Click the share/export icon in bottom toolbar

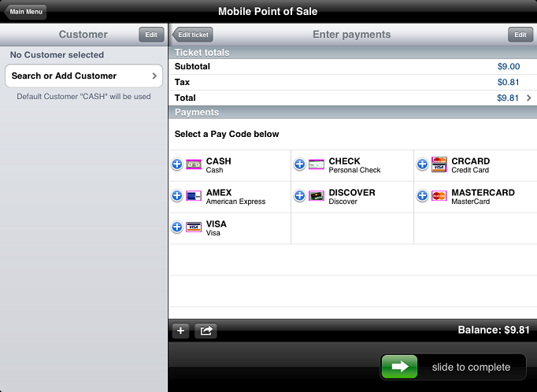(206, 331)
